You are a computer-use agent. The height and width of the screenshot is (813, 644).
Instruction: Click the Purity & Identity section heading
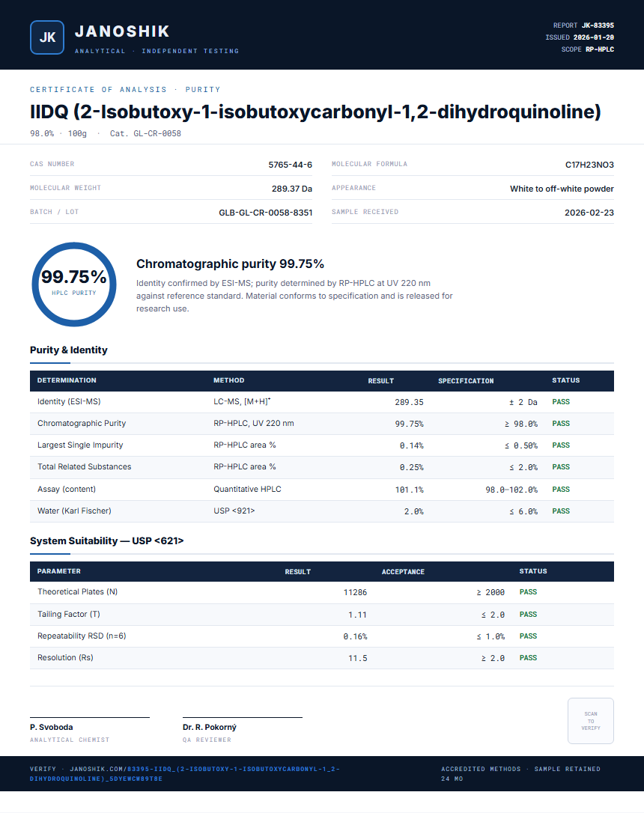pos(68,350)
